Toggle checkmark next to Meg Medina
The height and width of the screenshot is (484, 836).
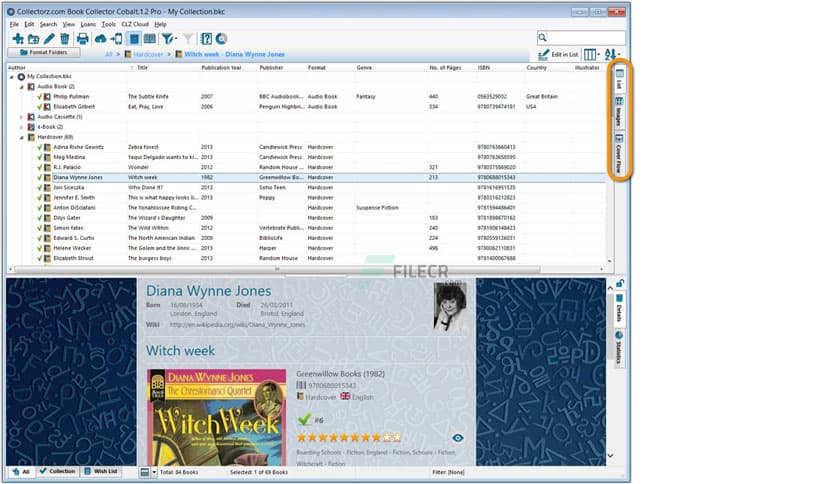click(40, 157)
